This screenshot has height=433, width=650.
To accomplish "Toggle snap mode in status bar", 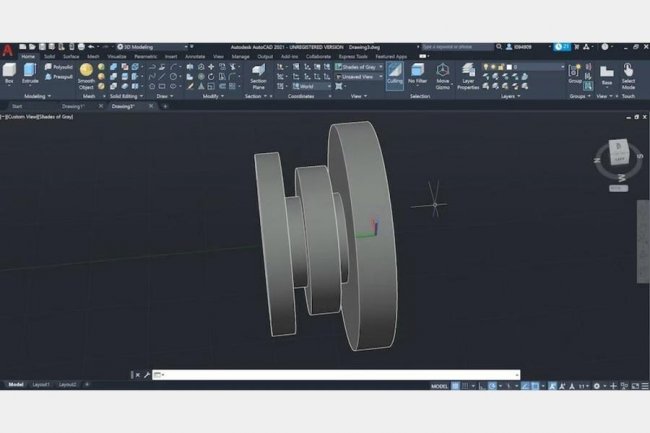I will 465,386.
